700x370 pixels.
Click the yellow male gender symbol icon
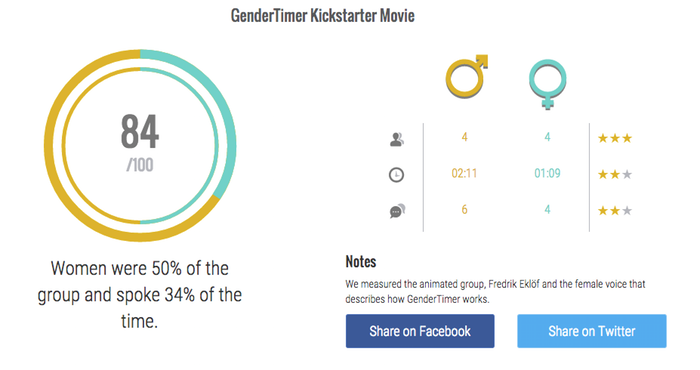[467, 77]
